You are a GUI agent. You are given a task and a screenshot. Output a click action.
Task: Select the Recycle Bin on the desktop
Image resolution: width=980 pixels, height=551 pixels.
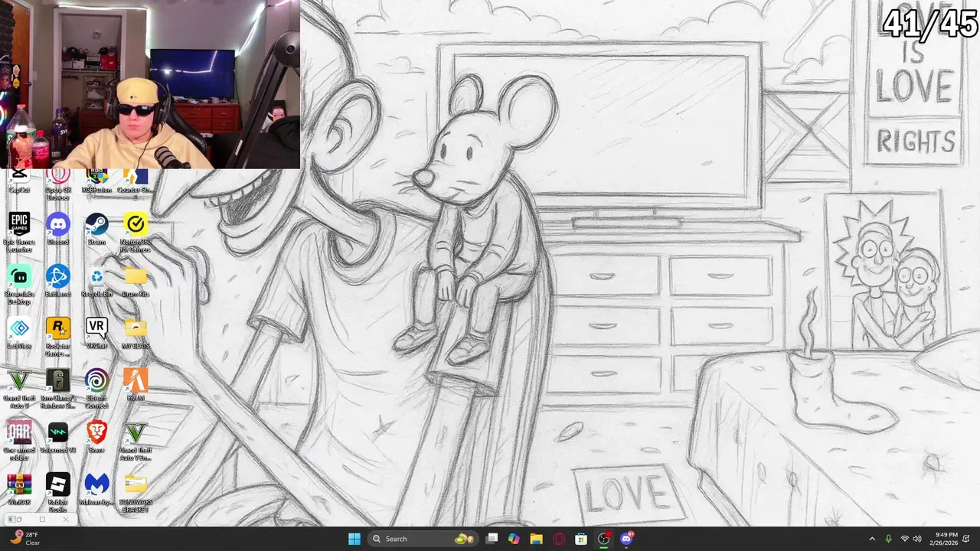click(96, 281)
